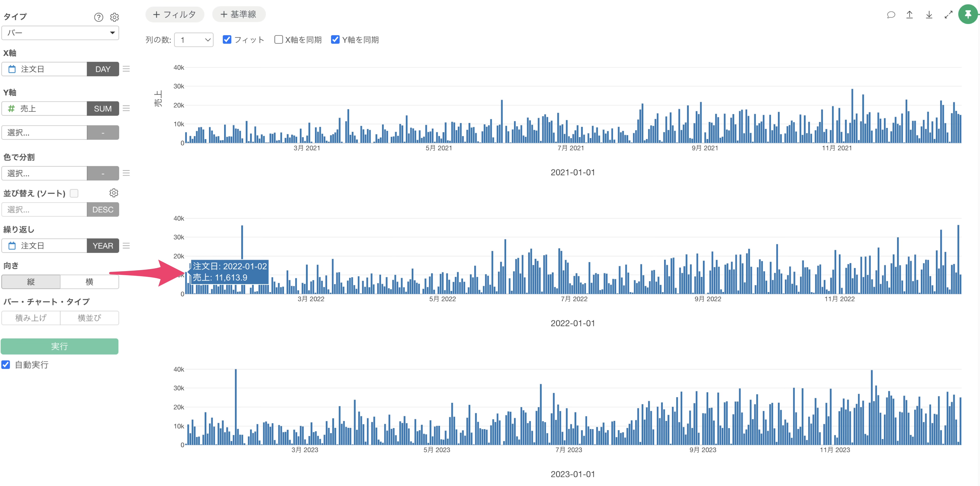
Task: Click the download arrow icon
Action: 929,15
